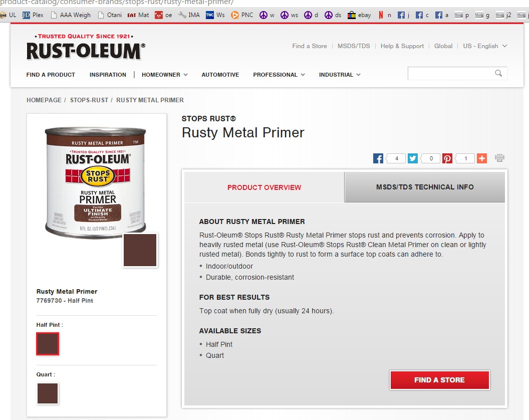Viewport: 529px width, 420px height.
Task: Share the page using the Facebook icon
Action: pyautogui.click(x=378, y=158)
